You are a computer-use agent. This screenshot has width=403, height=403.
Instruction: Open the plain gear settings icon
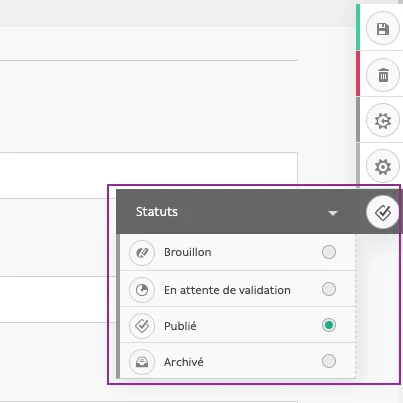click(383, 166)
